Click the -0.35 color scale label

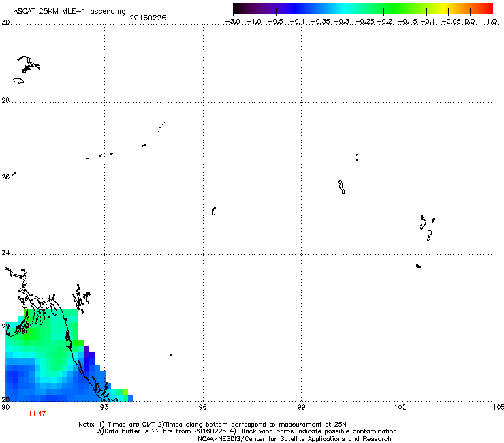[320, 22]
